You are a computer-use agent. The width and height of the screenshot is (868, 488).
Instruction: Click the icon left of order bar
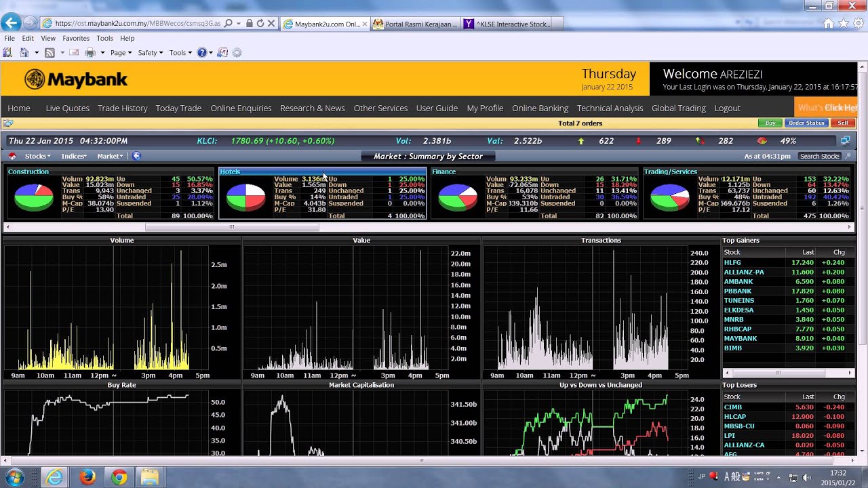(x=8, y=123)
